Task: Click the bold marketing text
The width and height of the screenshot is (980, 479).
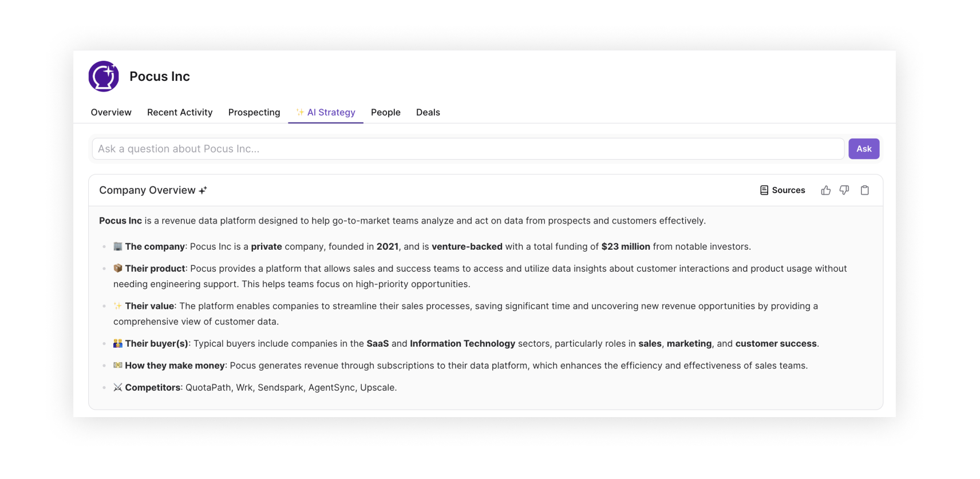Action: pos(689,344)
